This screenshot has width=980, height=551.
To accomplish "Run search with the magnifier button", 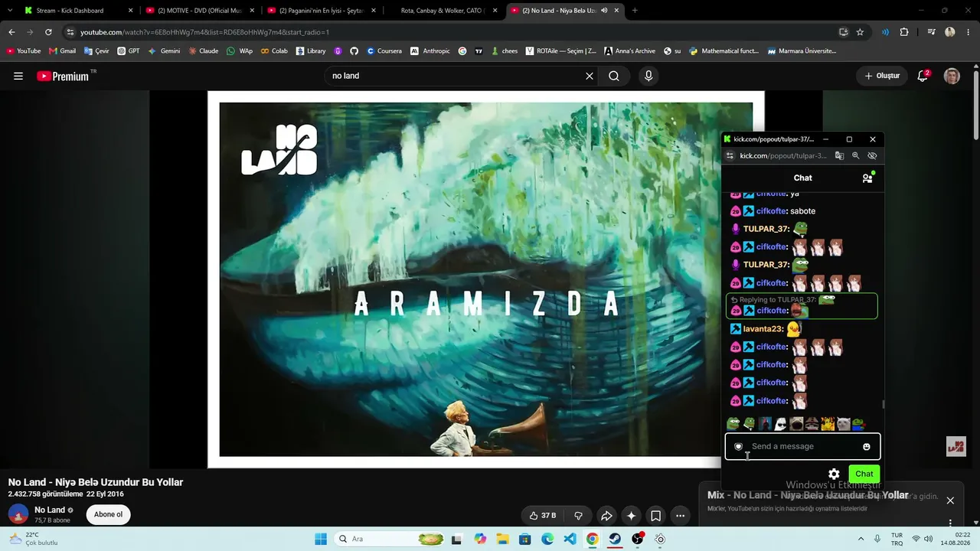I will click(614, 76).
